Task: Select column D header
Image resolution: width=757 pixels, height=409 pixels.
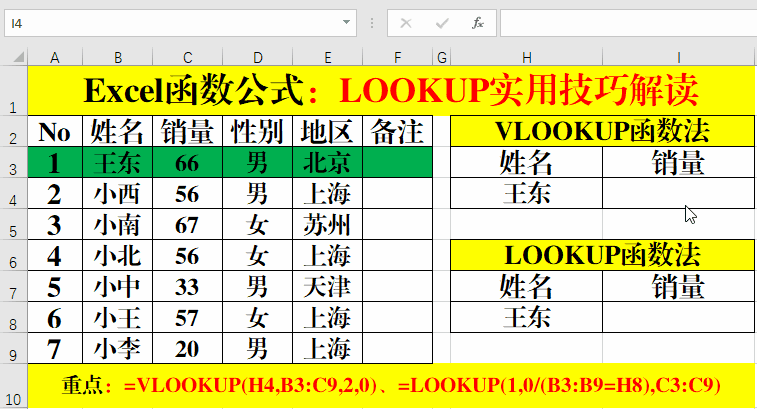Action: point(258,58)
